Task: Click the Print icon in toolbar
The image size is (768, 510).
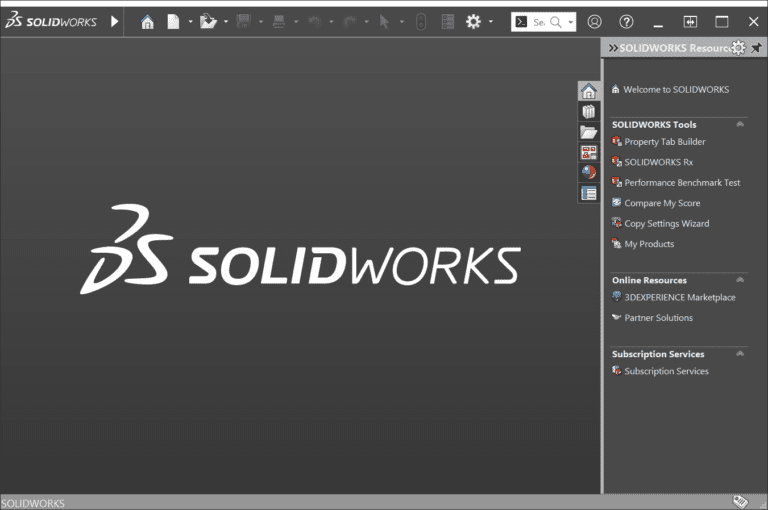Action: coord(279,22)
